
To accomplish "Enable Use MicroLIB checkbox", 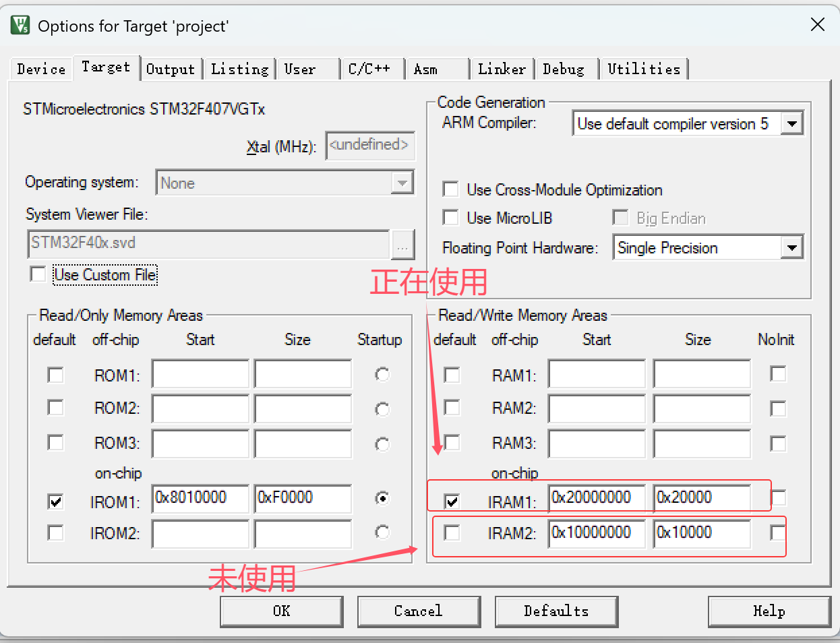I will [x=450, y=218].
